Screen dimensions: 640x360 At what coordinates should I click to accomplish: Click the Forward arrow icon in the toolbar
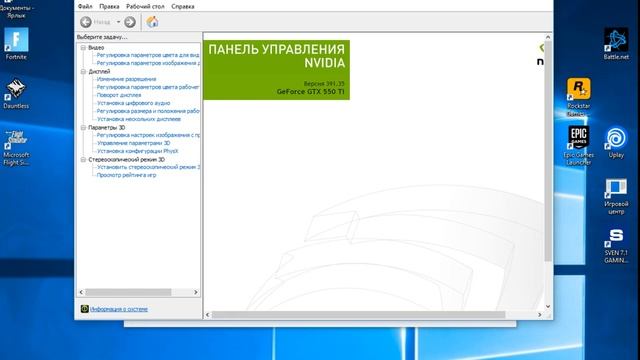[x=130, y=22]
